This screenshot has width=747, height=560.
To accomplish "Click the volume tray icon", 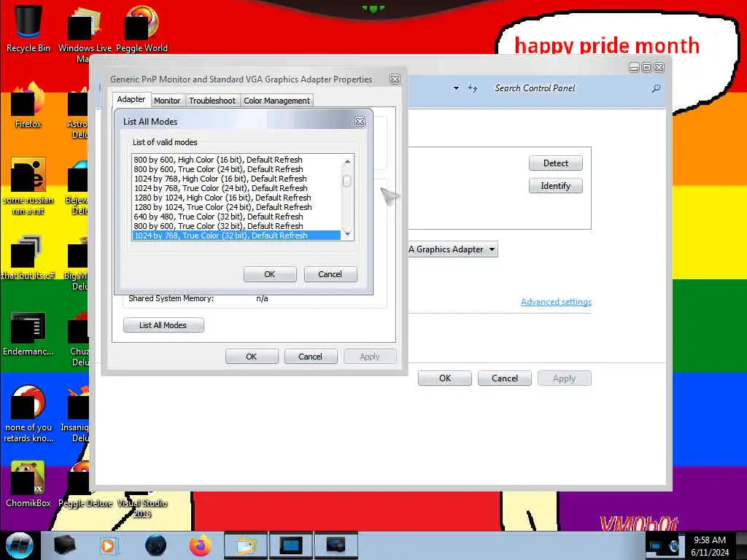I will coord(673,546).
